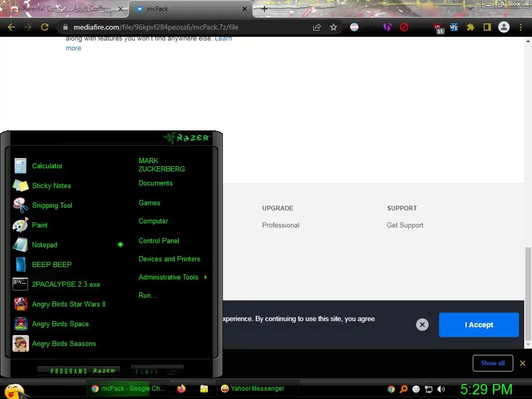Click the browser back arrow
Image resolution: width=532 pixels, height=399 pixels.
[11, 27]
